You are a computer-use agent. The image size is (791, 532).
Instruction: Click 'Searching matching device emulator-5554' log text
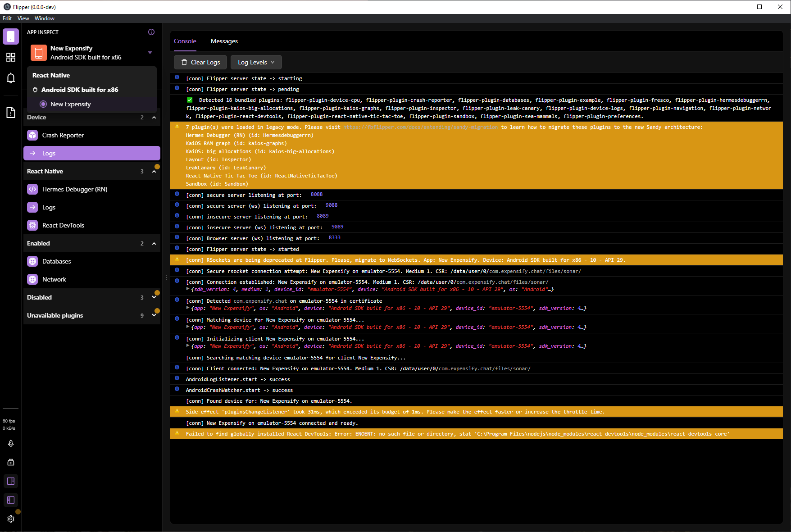[x=296, y=358]
